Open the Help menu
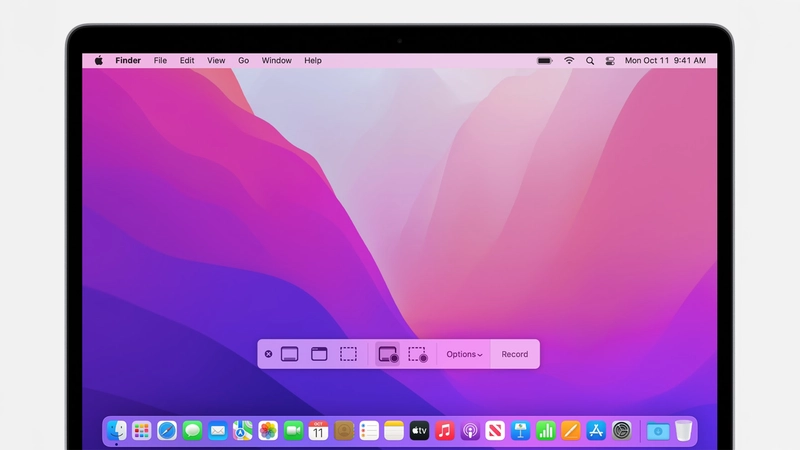 tap(313, 60)
